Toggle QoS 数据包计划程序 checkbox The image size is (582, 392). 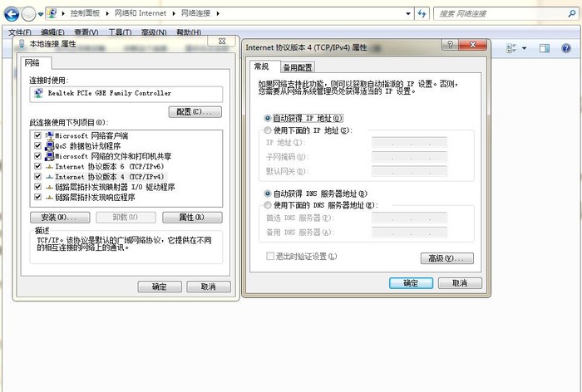tap(38, 145)
